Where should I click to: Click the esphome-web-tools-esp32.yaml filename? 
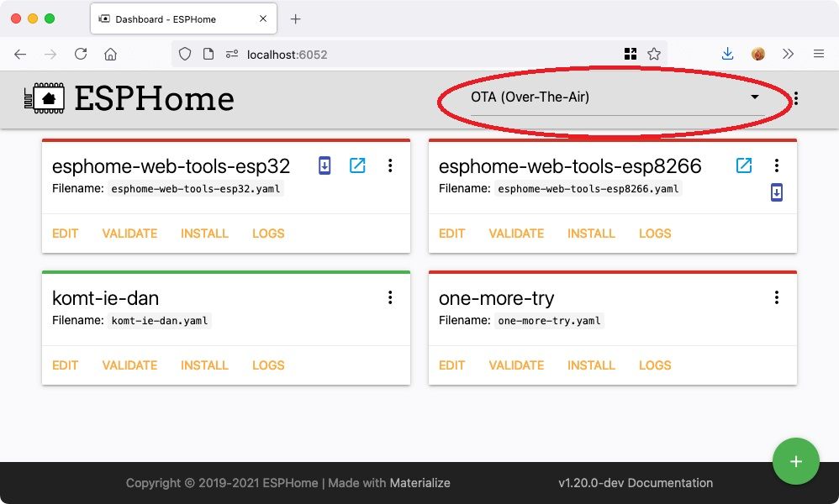[196, 189]
